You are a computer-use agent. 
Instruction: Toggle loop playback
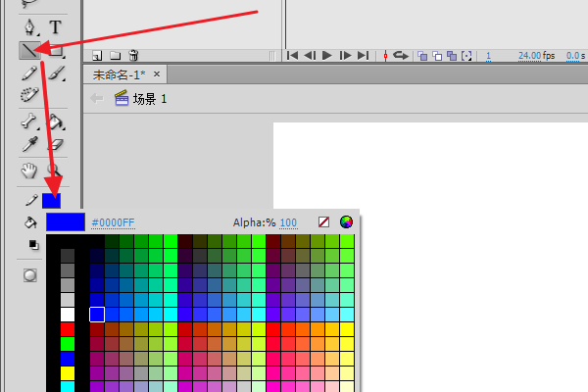coord(401,56)
